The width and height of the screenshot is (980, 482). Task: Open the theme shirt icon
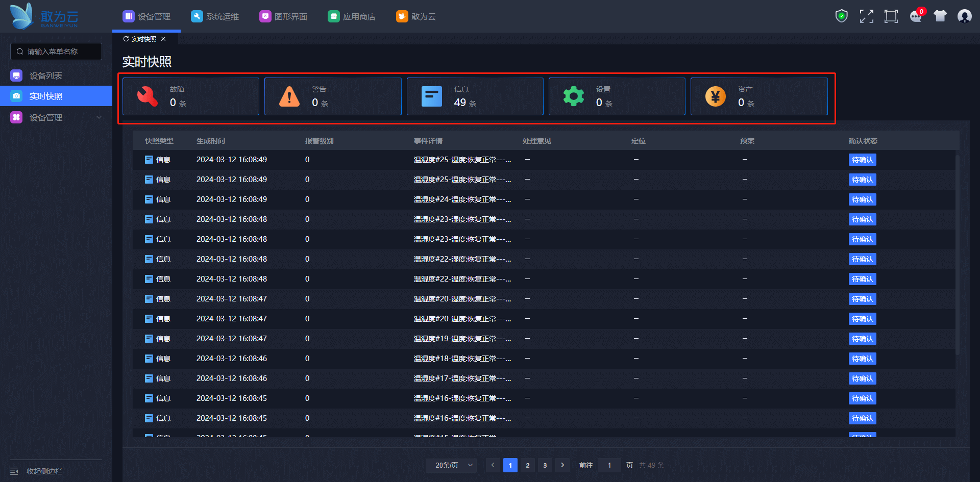[940, 16]
